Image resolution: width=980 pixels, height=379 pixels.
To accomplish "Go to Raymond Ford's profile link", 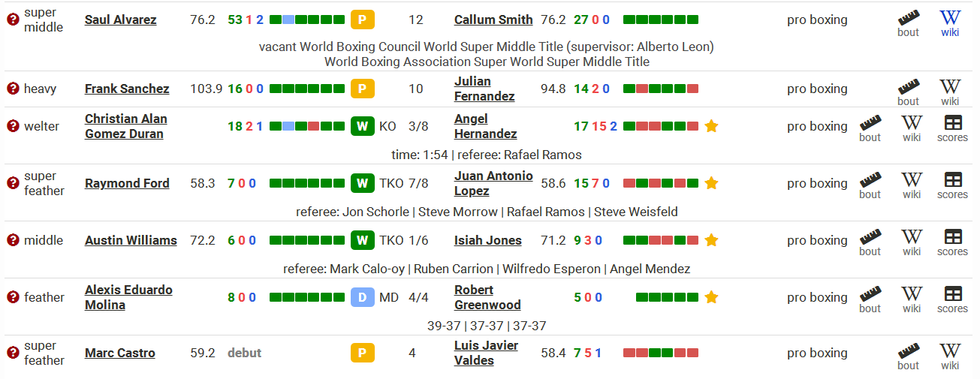I will pyautogui.click(x=127, y=183).
